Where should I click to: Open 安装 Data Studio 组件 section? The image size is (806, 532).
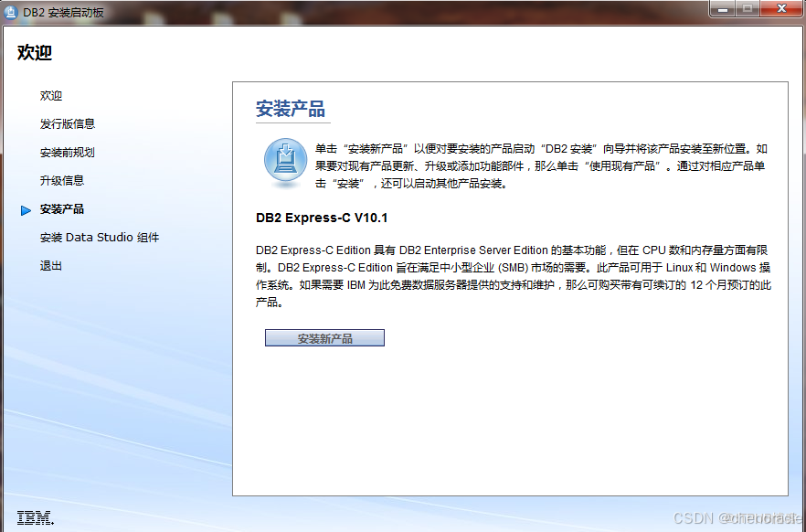coord(100,238)
